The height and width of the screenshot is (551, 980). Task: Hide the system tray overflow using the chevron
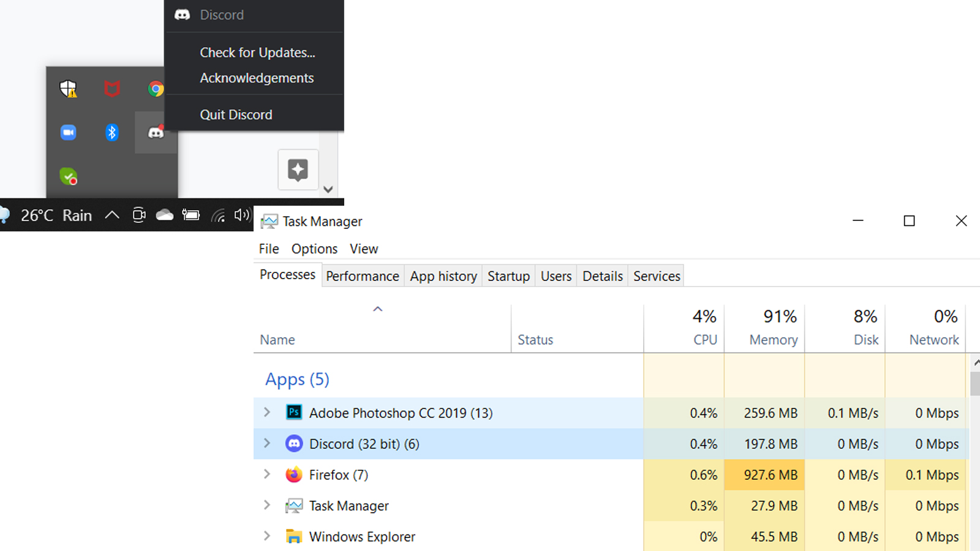112,215
